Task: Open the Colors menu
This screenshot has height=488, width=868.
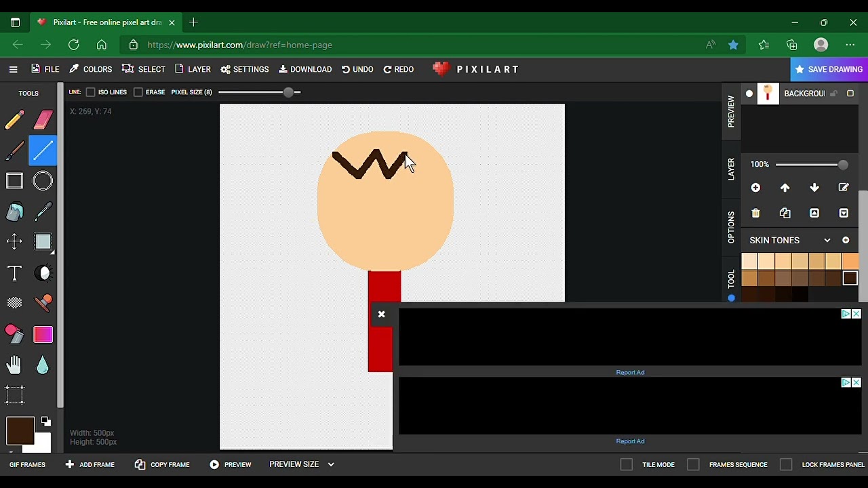Action: 91,69
